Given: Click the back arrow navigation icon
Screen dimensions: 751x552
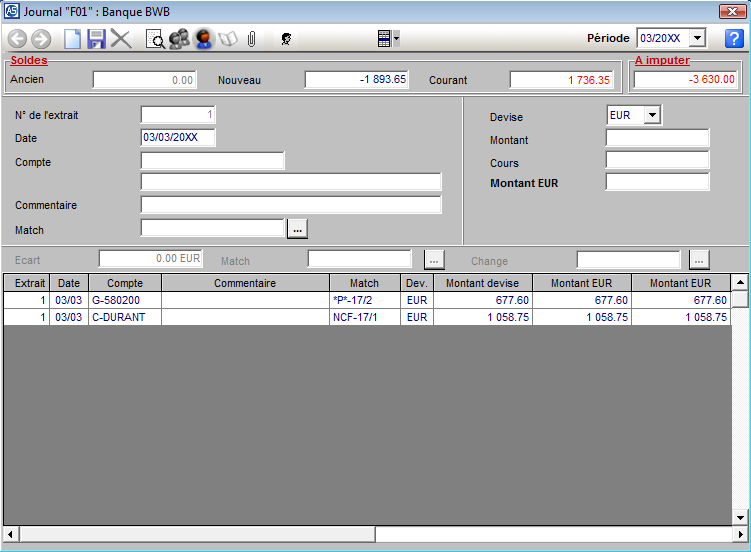Looking at the screenshot, I should point(17,39).
